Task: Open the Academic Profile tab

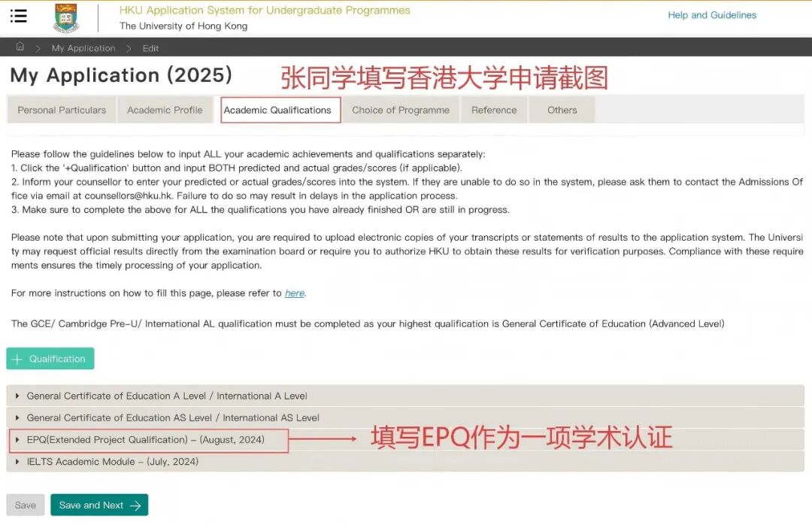Action: pos(165,109)
